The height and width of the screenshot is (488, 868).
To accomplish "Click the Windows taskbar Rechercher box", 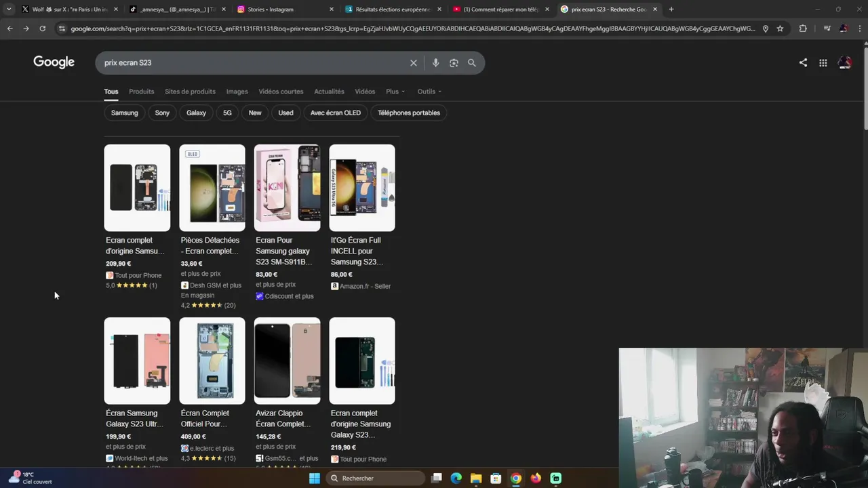I will point(374,479).
